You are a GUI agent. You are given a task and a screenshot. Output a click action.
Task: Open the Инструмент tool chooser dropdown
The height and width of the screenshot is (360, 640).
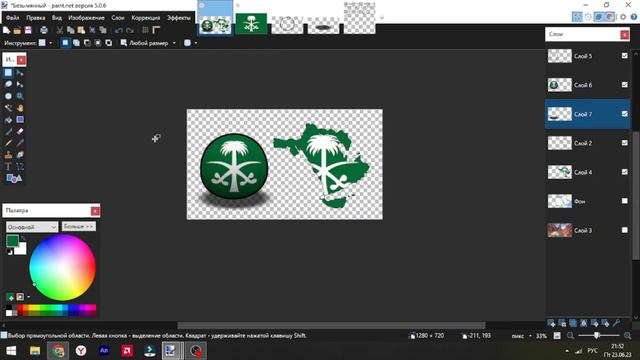[x=51, y=43]
